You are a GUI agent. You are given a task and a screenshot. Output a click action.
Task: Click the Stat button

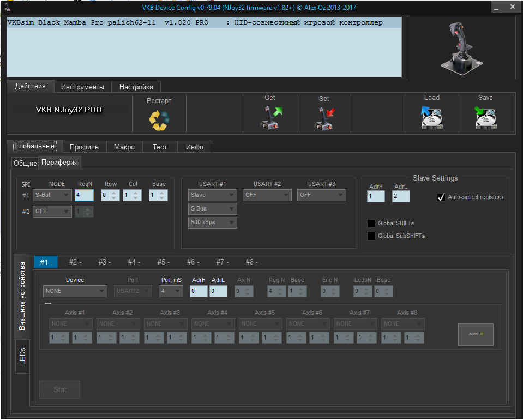59,389
